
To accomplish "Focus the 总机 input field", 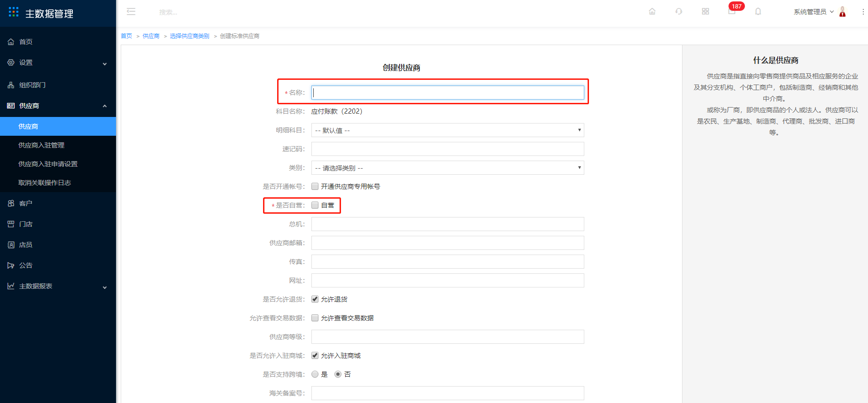I will click(448, 224).
